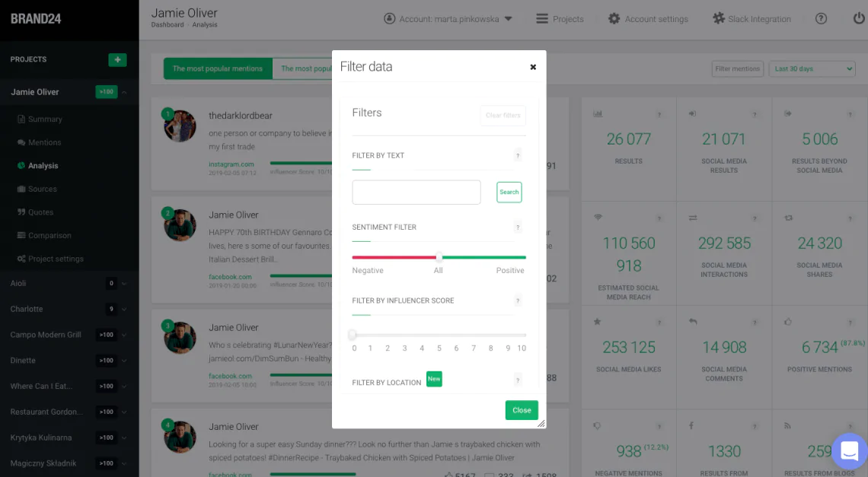Open Analysis in the sidebar
Screen dimensions: 868x477
click(43, 165)
